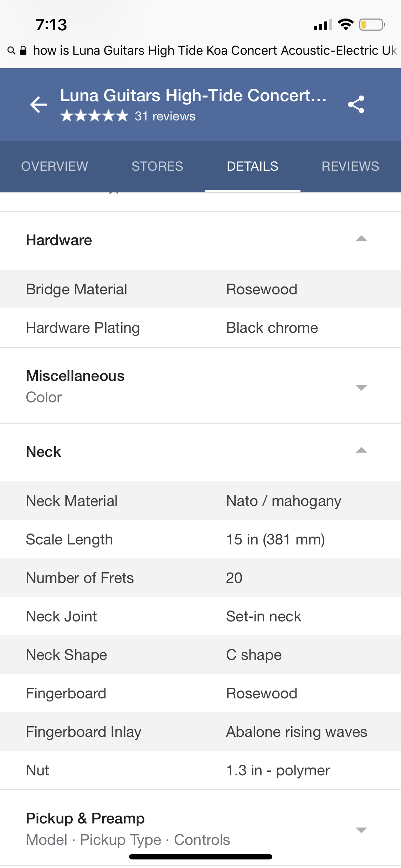Open the Stores tab
This screenshot has width=401, height=868.
tap(157, 166)
